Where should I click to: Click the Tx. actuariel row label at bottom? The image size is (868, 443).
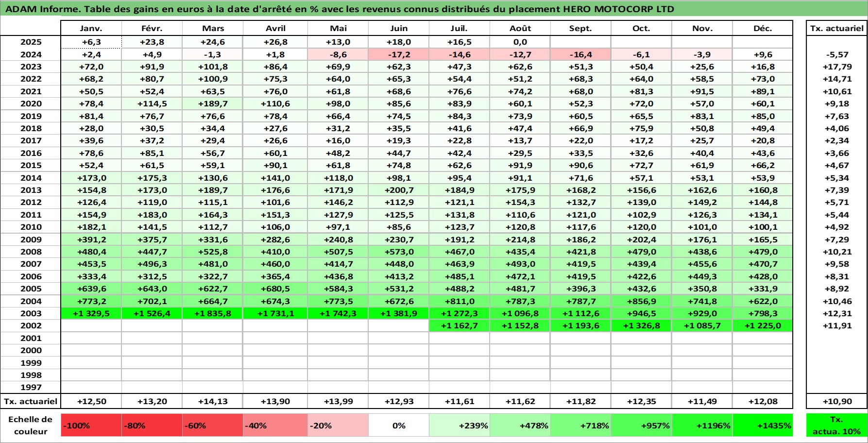click(x=31, y=401)
